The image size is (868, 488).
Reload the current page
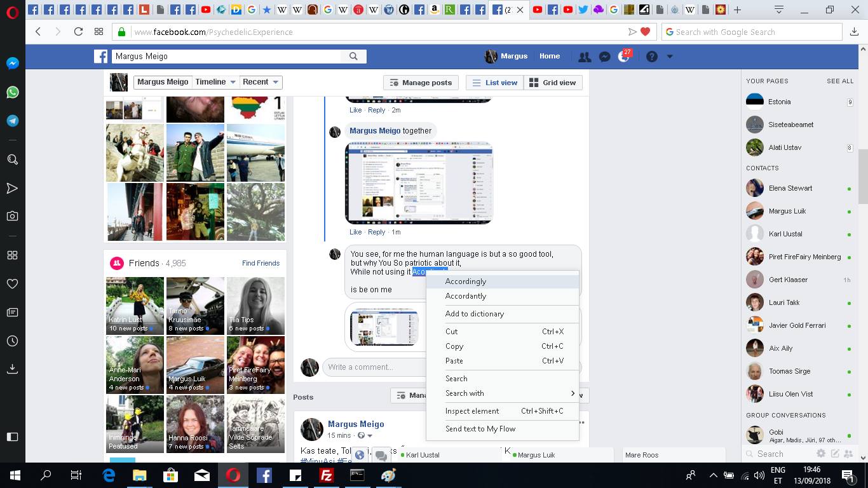click(79, 32)
